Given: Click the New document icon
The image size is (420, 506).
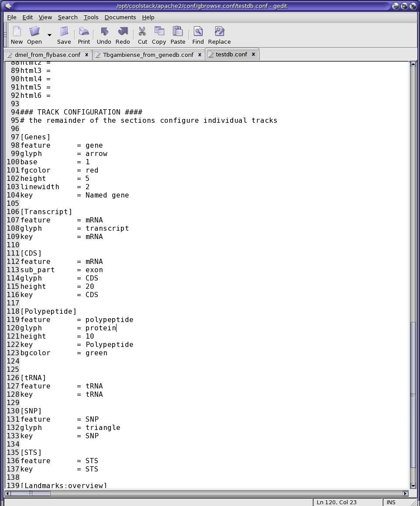Looking at the screenshot, I should click(17, 35).
